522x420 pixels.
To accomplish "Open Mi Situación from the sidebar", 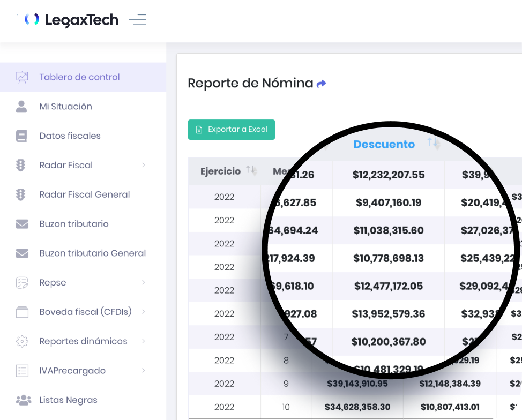I will tap(65, 107).
